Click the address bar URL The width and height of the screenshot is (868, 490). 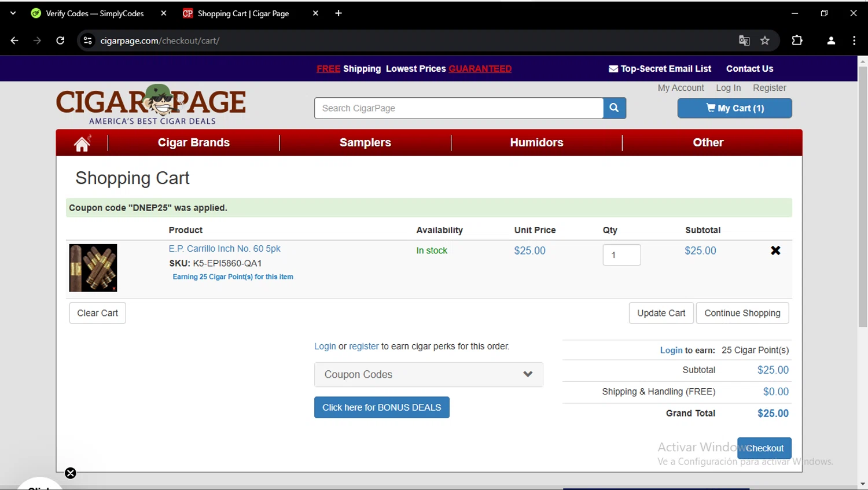pyautogui.click(x=160, y=40)
